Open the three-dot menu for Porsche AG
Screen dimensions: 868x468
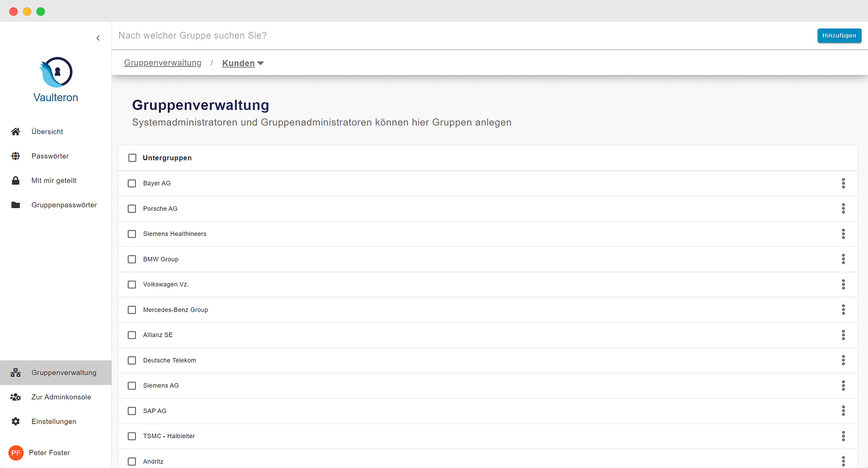pos(843,209)
